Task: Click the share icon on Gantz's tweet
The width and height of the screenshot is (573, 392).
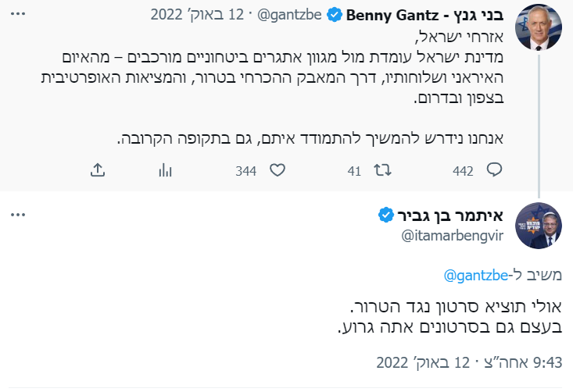Action: tap(98, 170)
